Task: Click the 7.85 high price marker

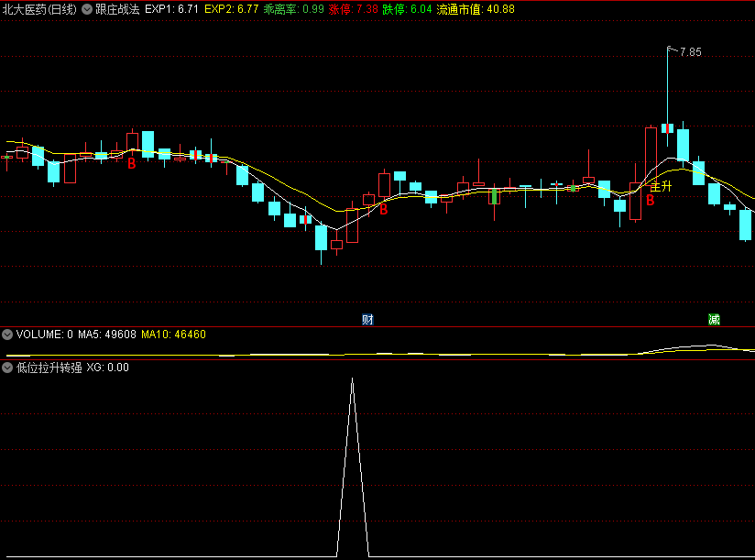Action: [x=691, y=52]
